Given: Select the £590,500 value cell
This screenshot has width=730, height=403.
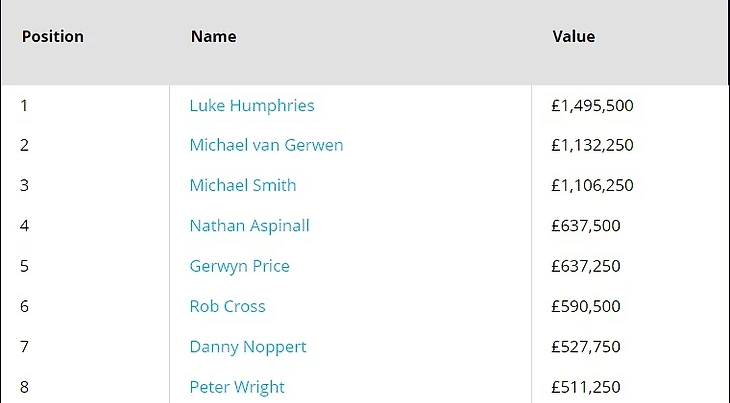Looking at the screenshot, I should (586, 306).
